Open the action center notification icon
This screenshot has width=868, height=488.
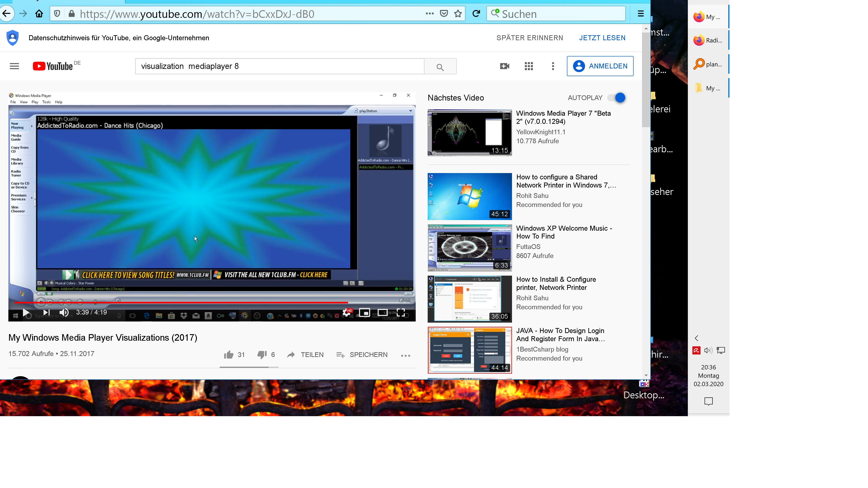pyautogui.click(x=709, y=401)
